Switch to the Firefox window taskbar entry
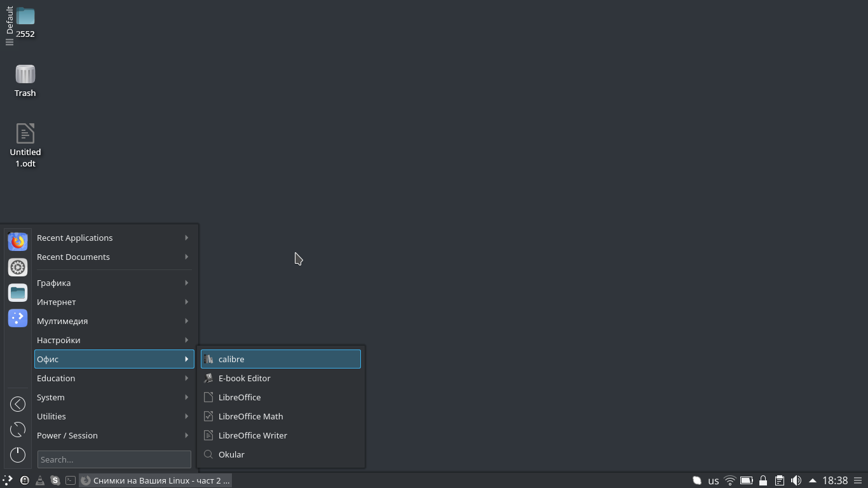This screenshot has height=488, width=868. 155,480
